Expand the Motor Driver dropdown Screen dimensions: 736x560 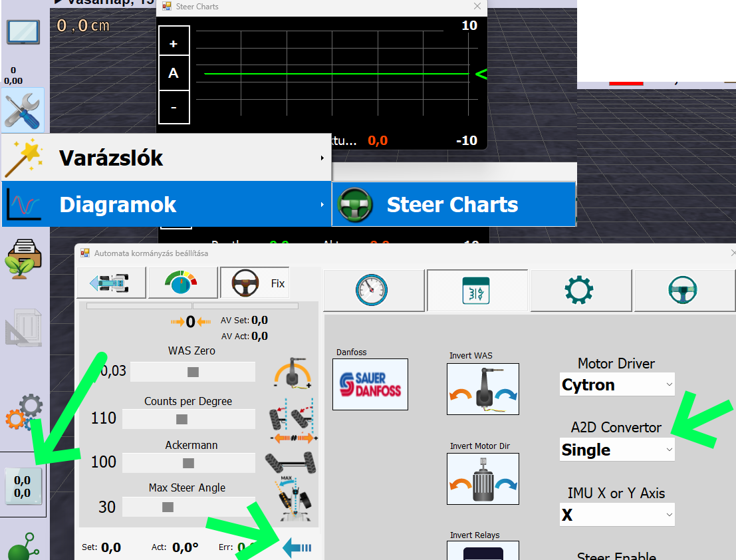(617, 384)
